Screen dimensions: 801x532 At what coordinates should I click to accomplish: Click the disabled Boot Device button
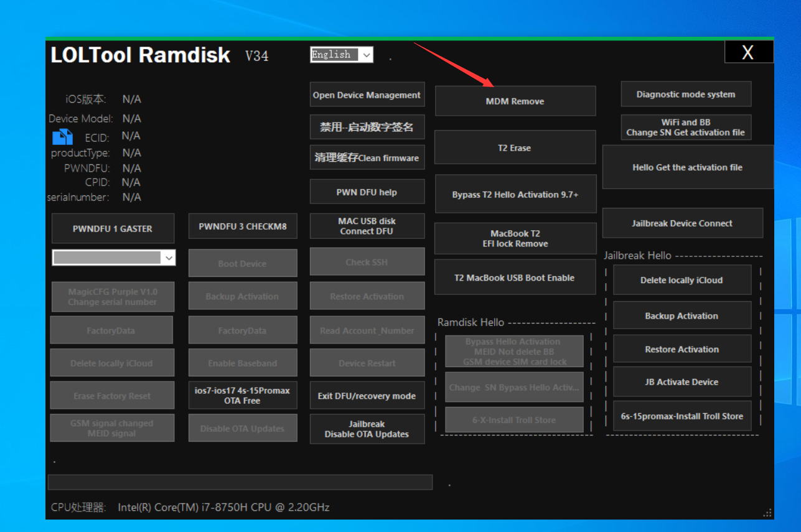(x=243, y=263)
